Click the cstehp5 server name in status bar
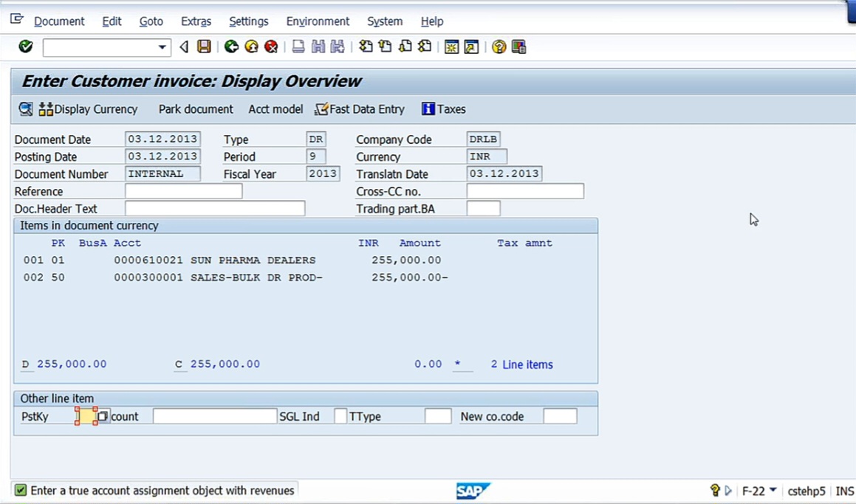 [x=807, y=491]
